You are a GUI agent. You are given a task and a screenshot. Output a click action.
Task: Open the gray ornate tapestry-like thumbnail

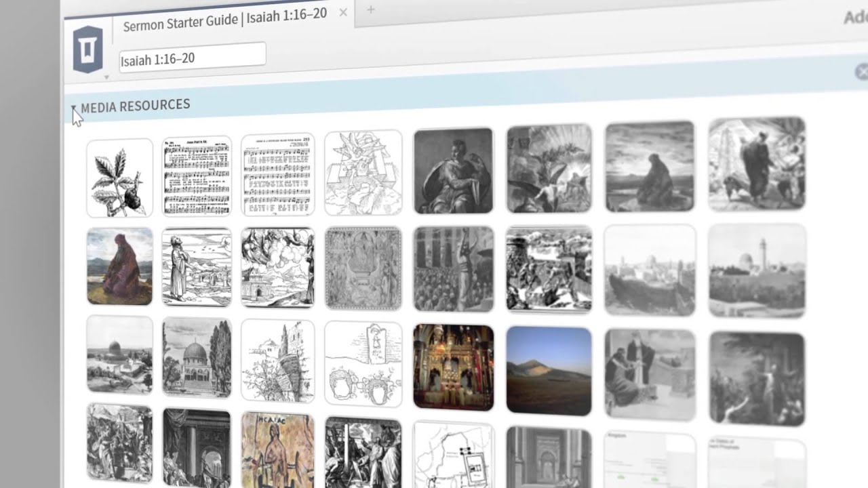(363, 268)
